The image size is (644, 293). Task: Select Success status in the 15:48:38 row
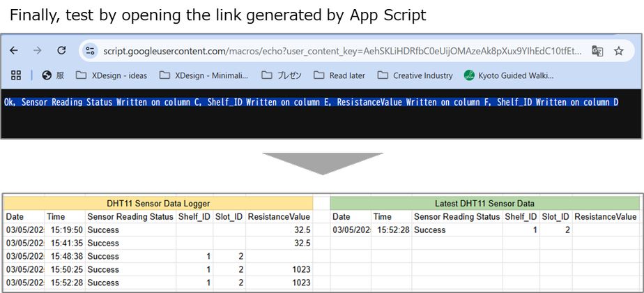130,256
